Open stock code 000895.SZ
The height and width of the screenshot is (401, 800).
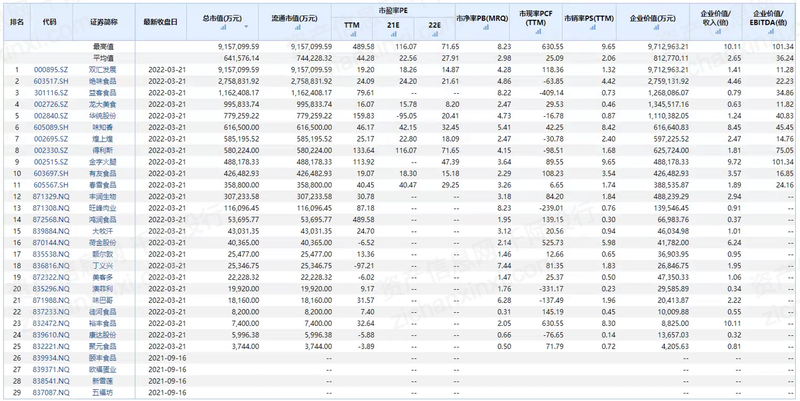coord(51,69)
